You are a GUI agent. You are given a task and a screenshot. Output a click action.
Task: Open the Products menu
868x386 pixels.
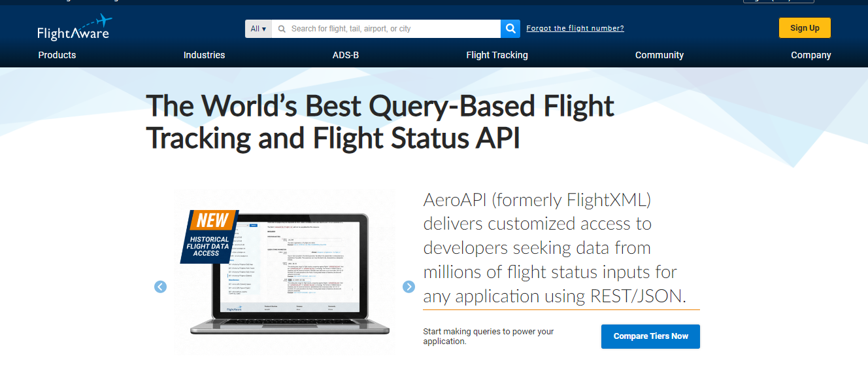tap(57, 55)
